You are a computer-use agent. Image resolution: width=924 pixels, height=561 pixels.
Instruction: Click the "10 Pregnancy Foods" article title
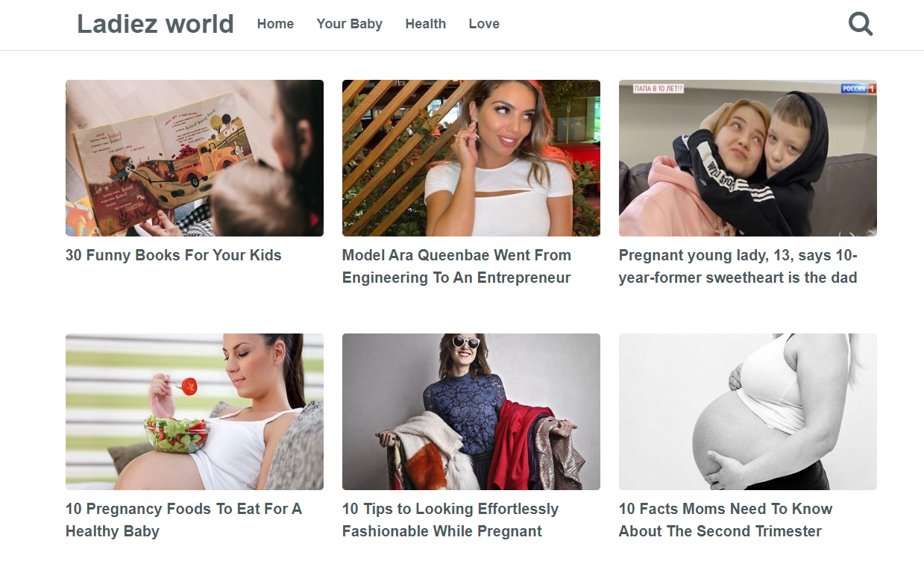click(x=183, y=520)
